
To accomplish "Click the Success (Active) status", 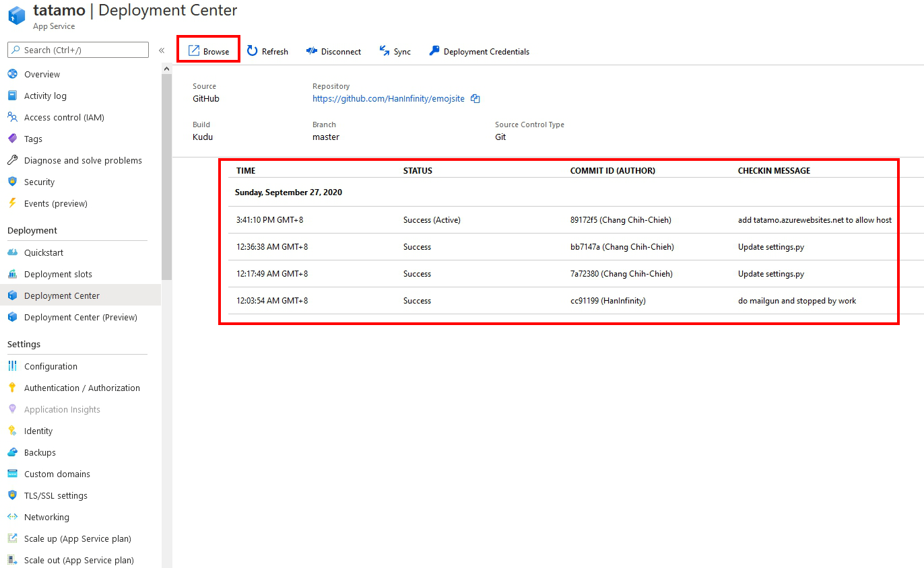I will point(432,220).
